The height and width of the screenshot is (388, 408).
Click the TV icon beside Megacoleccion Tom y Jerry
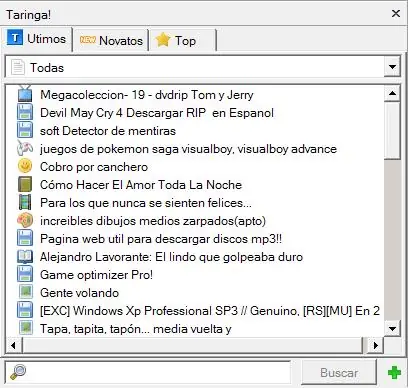click(x=25, y=94)
